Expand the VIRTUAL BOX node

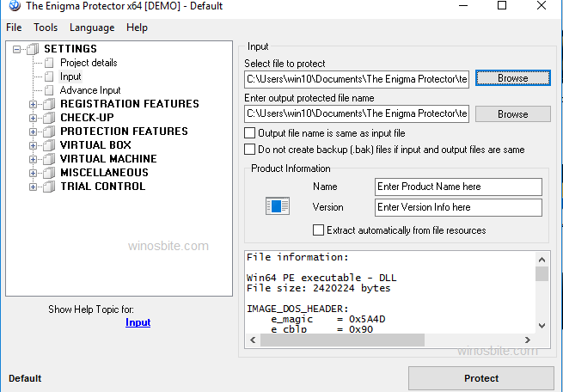33,145
